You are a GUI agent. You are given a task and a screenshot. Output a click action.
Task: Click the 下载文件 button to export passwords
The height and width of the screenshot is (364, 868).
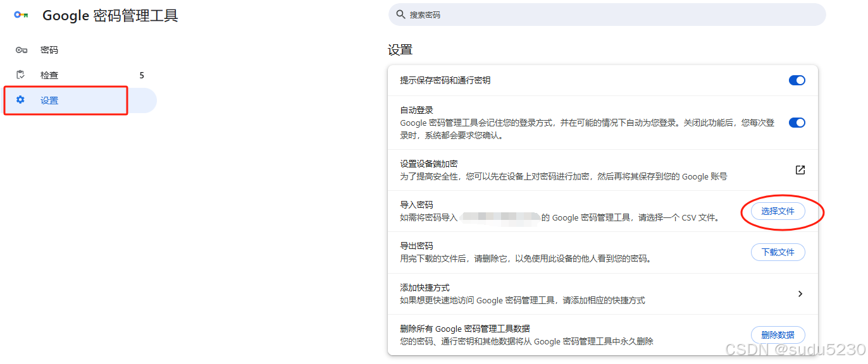tap(778, 252)
